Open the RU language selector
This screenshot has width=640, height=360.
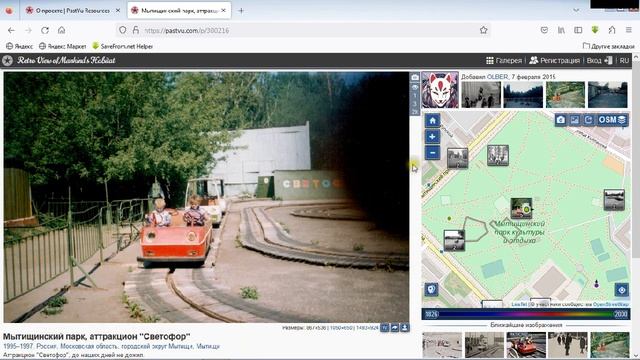click(624, 60)
